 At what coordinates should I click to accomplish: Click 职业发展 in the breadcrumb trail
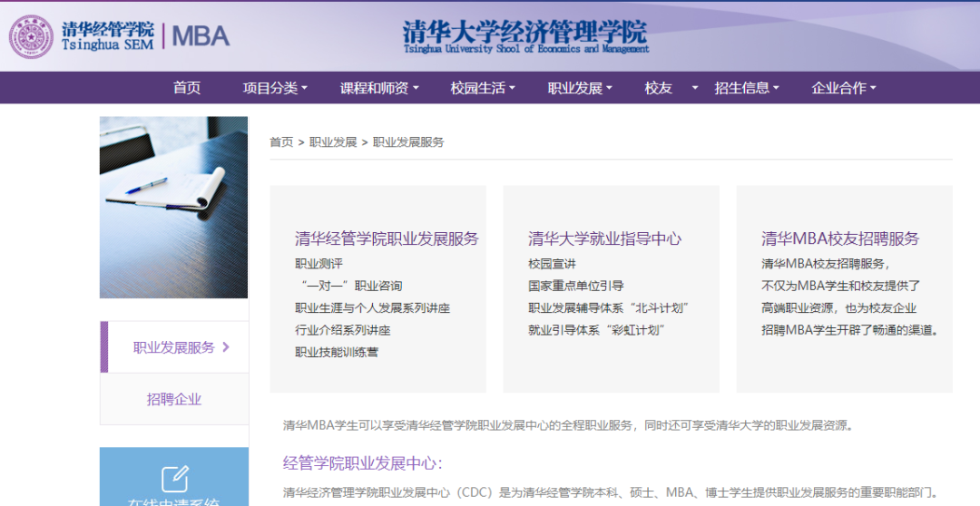tap(333, 142)
